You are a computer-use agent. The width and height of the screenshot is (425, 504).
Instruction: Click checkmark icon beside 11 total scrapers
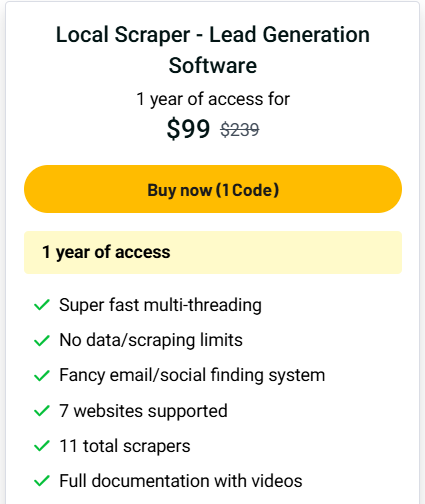point(42,446)
